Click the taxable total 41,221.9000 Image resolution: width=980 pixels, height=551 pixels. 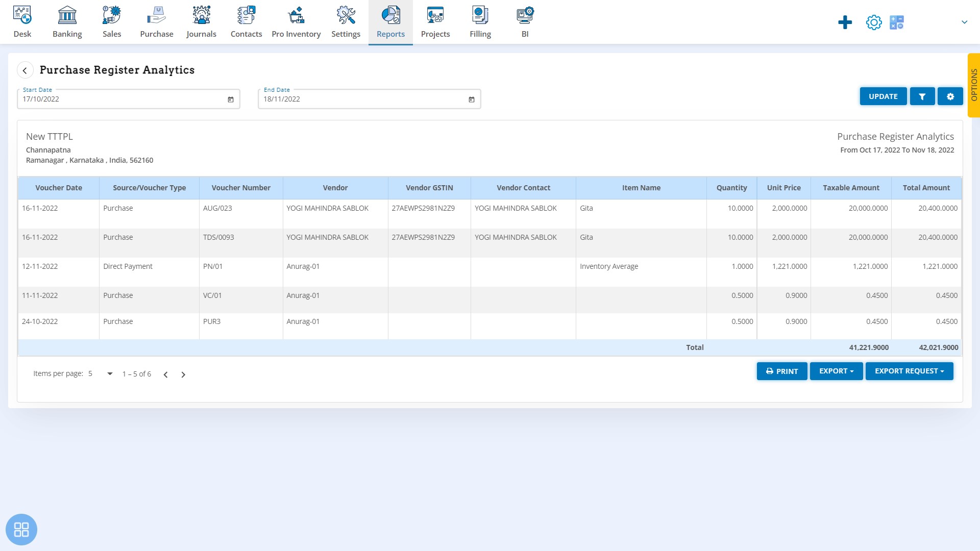pyautogui.click(x=869, y=347)
